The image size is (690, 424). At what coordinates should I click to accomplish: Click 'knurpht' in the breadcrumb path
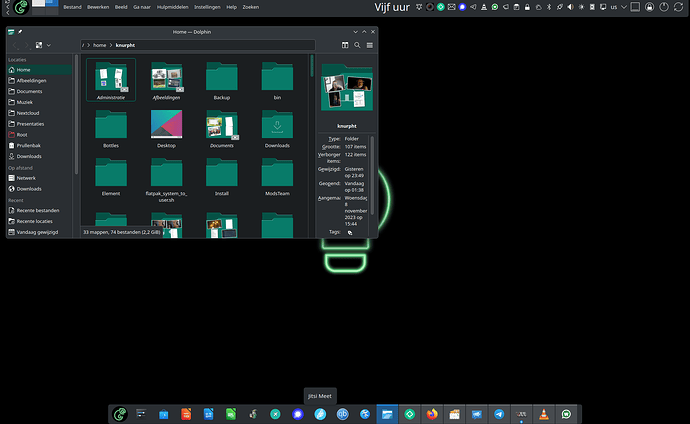[125, 45]
